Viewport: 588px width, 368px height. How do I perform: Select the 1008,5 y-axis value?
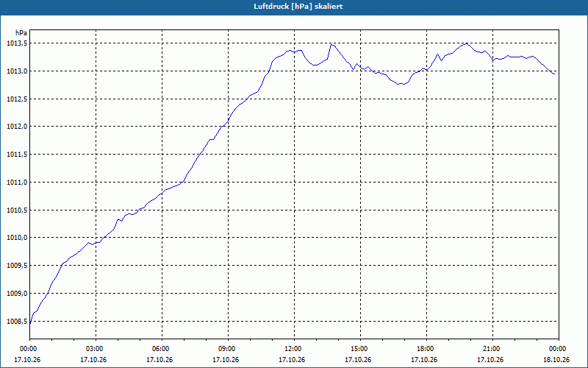(17, 321)
